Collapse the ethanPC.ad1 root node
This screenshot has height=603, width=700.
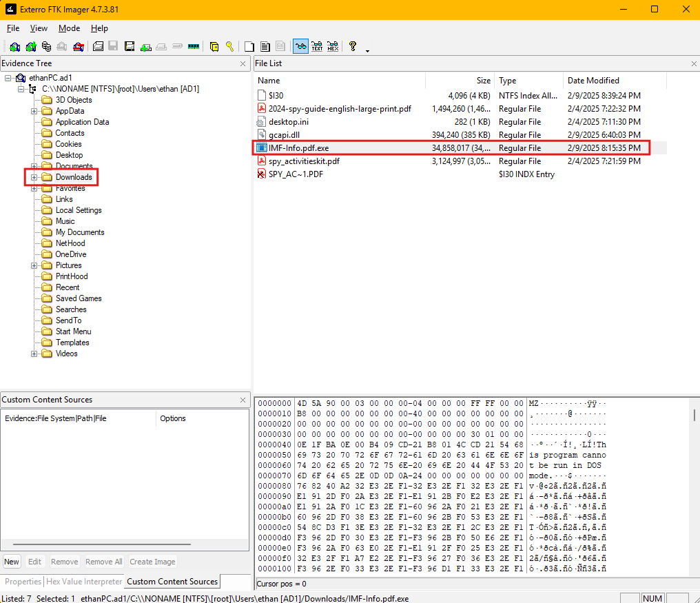(x=8, y=78)
